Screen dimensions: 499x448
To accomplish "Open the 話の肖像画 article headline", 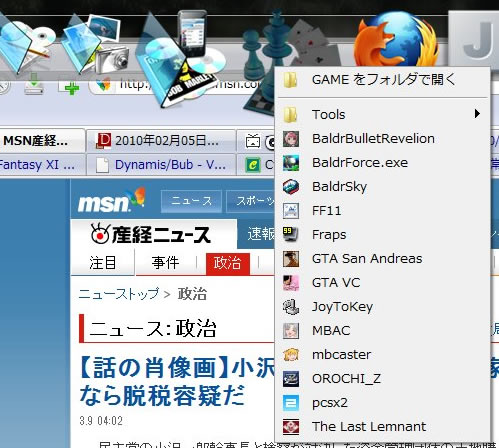I will 177,381.
